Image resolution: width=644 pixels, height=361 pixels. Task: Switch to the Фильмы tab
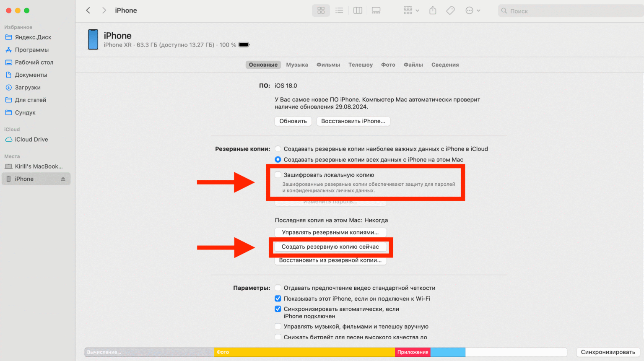point(328,65)
